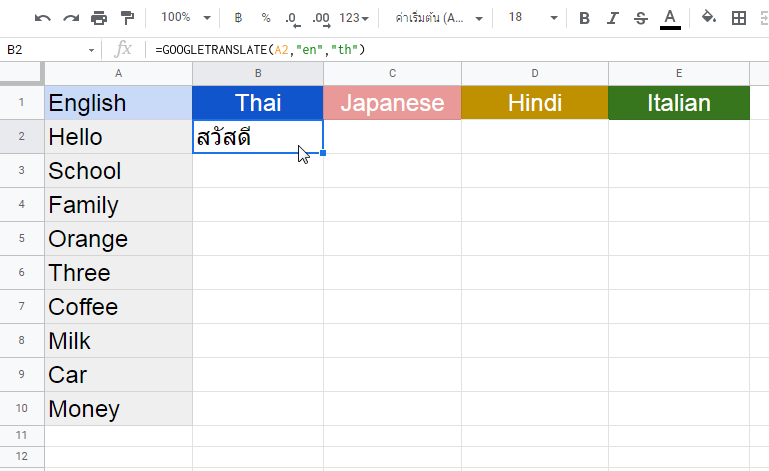769x471 pixels.
Task: Click the Undo arrow icon
Action: [x=43, y=19]
